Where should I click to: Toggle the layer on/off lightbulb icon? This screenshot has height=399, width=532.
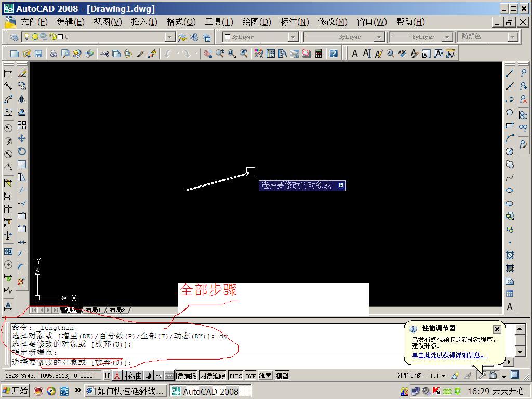pos(26,36)
